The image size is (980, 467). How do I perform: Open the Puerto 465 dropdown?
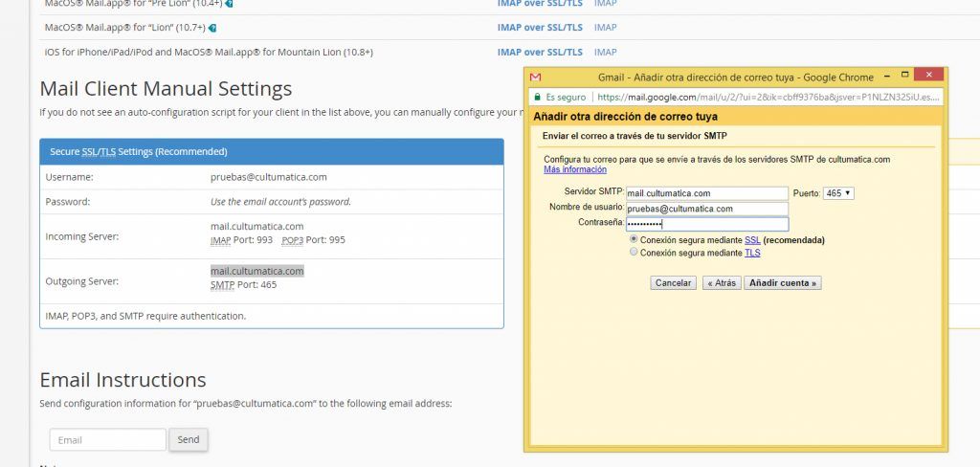coord(838,194)
